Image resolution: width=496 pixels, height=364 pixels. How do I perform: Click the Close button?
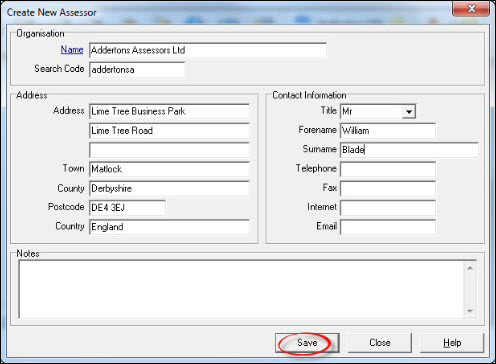(x=380, y=343)
